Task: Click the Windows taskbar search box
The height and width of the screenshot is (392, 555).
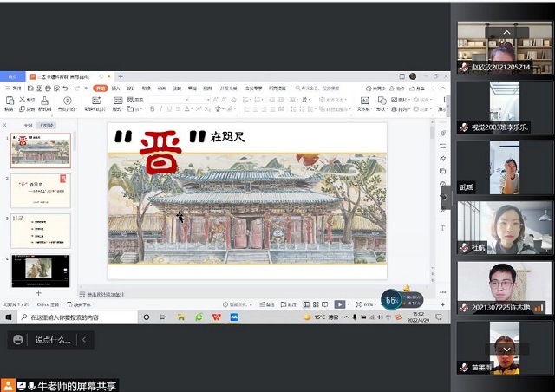Action: tap(77, 317)
